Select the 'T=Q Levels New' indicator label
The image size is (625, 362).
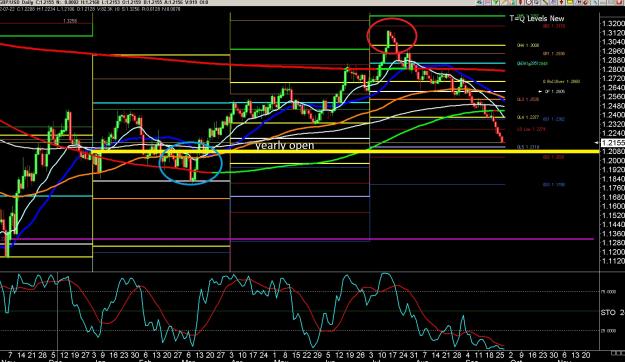[537, 18]
